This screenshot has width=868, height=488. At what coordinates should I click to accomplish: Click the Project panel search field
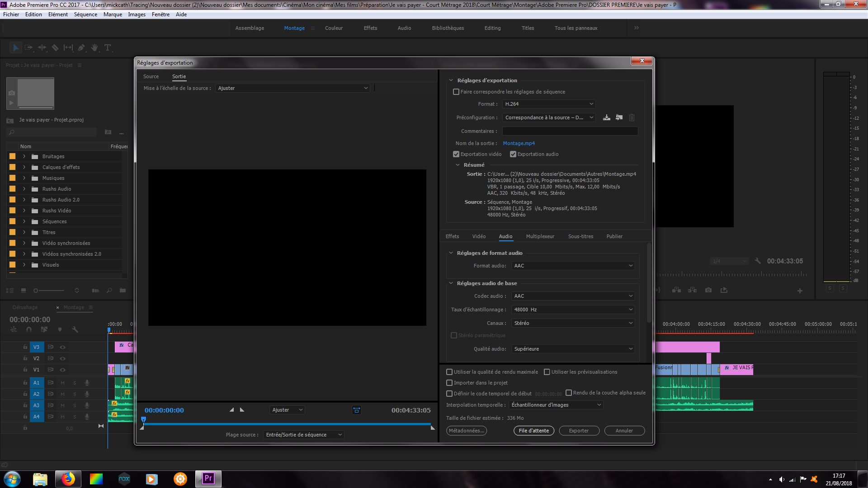(52, 132)
